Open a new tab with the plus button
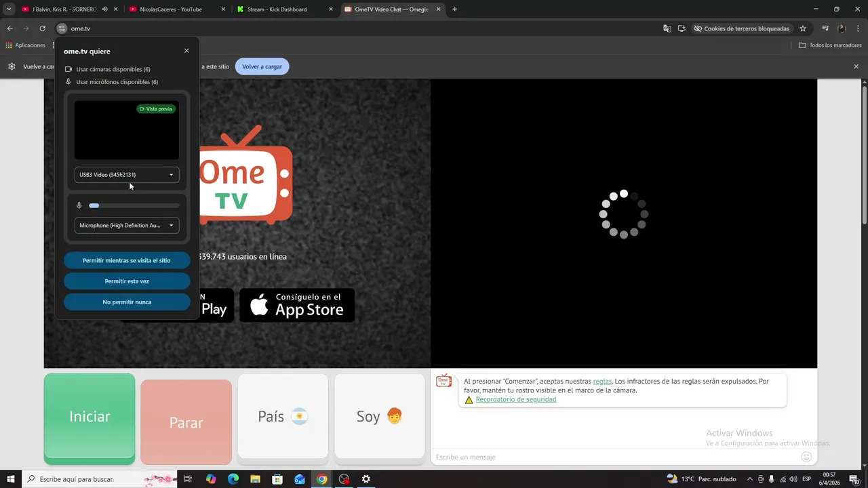The image size is (868, 488). [x=454, y=9]
